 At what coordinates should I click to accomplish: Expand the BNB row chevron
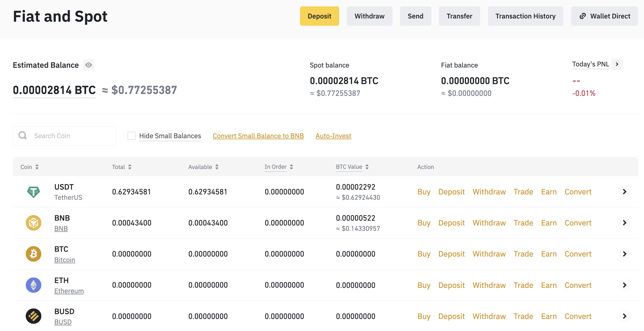tap(624, 223)
